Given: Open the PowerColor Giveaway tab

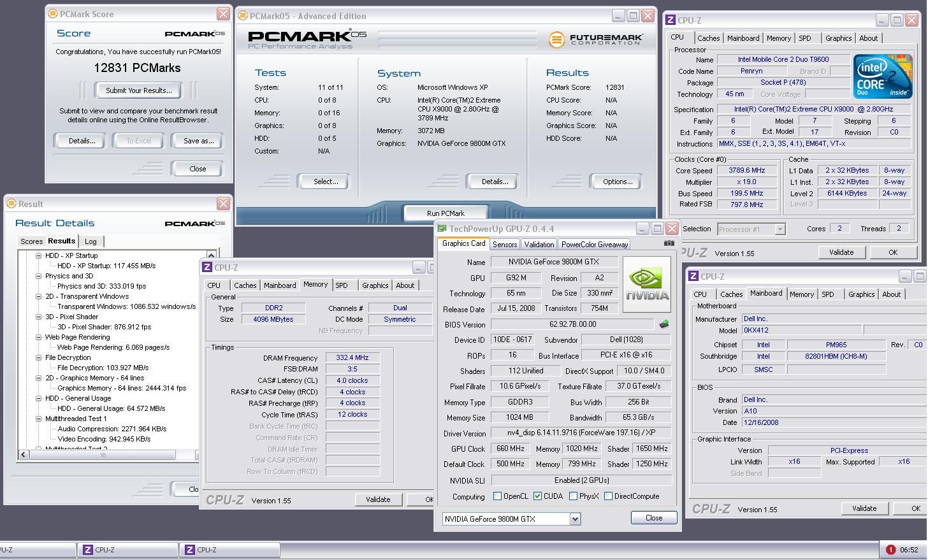Looking at the screenshot, I should 594,245.
